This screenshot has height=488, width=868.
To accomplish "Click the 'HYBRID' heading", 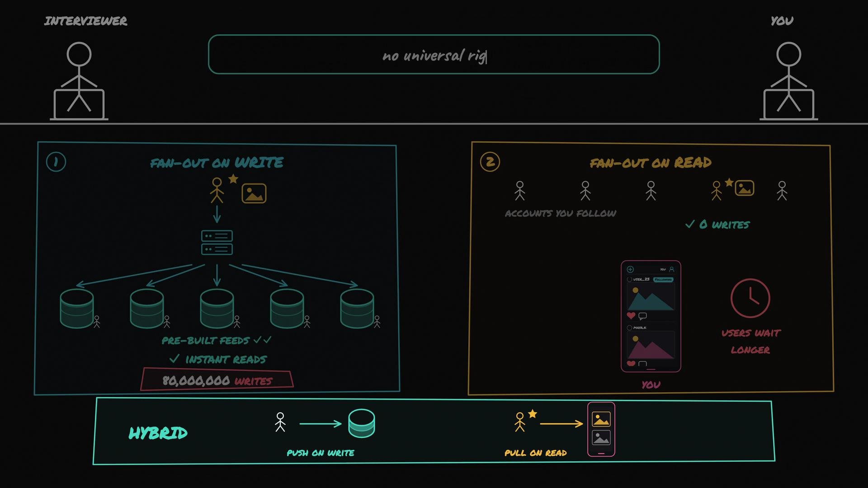I will [158, 433].
